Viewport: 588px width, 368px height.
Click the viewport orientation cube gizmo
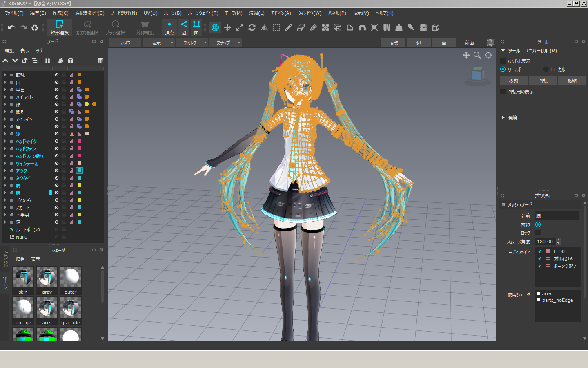click(x=477, y=76)
